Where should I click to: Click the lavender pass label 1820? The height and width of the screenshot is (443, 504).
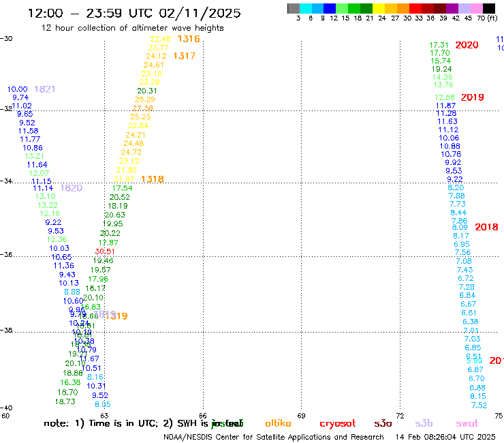click(x=72, y=188)
